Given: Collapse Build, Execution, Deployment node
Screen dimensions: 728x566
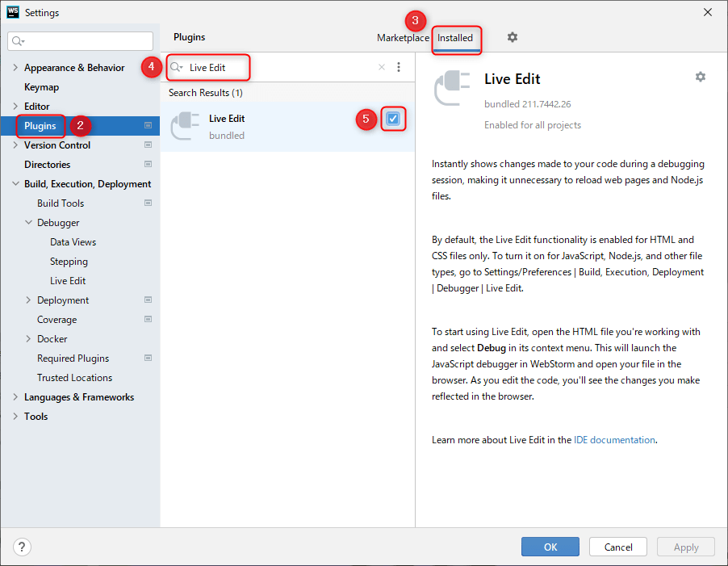Looking at the screenshot, I should 15,184.
